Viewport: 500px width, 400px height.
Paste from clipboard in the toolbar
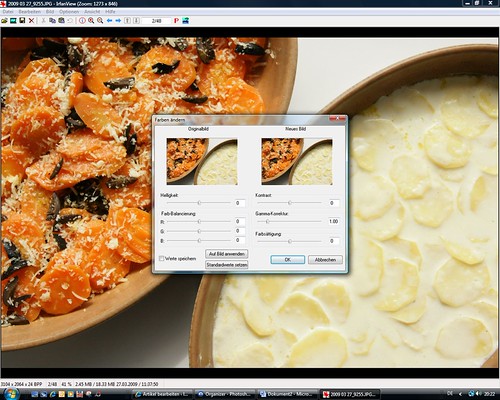61,21
